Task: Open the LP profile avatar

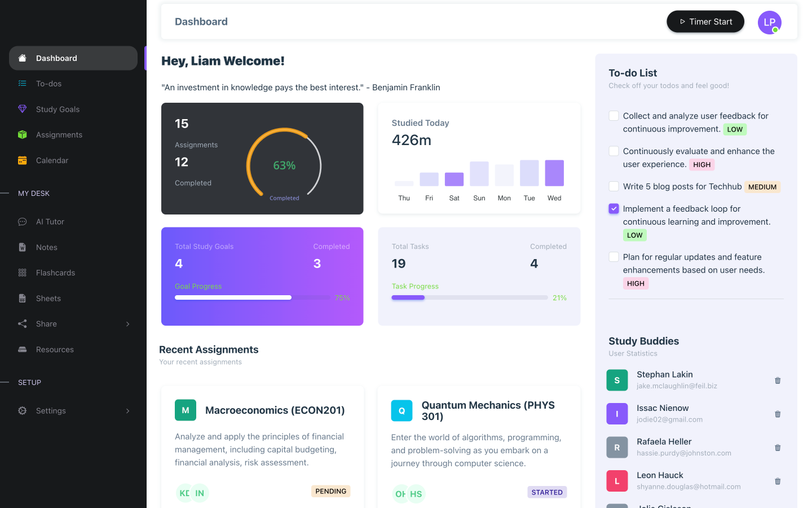Action: pyautogui.click(x=769, y=23)
